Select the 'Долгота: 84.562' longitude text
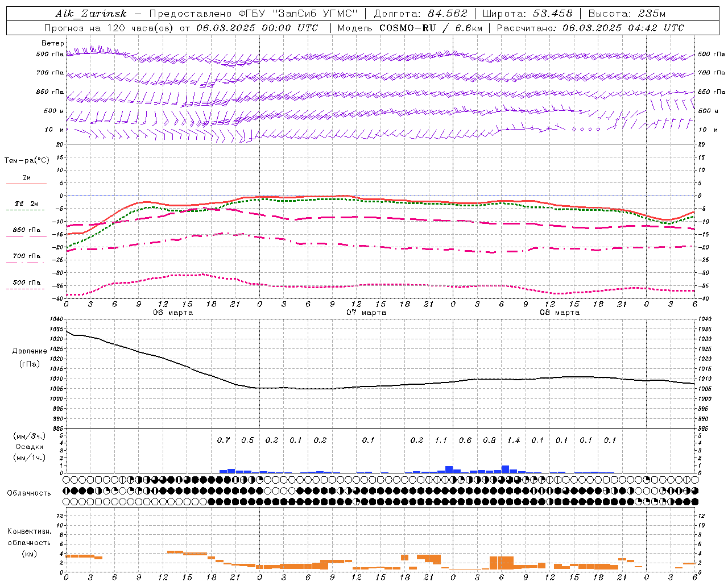728x582 pixels. click(x=420, y=14)
